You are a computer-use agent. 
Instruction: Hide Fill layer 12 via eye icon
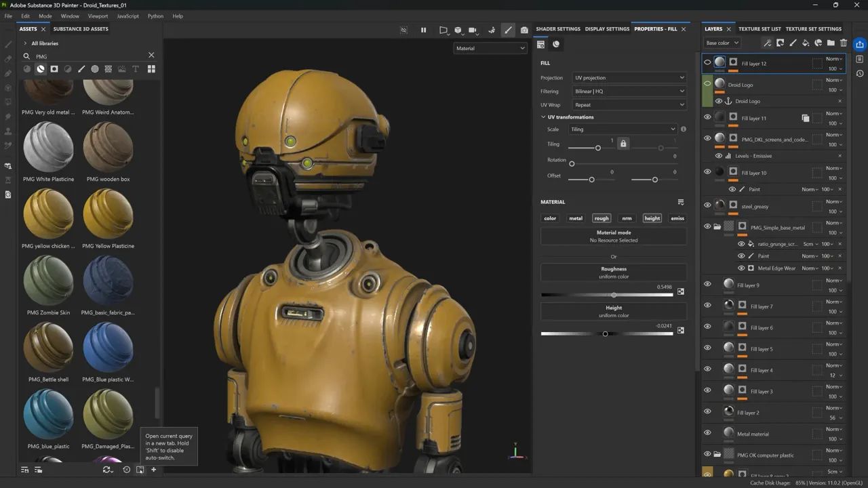(707, 63)
